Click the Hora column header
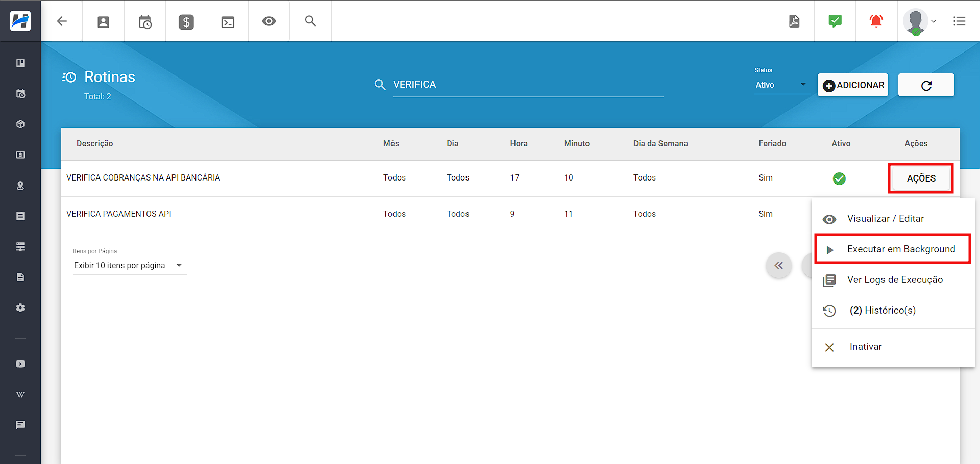The image size is (980, 464). click(519, 144)
